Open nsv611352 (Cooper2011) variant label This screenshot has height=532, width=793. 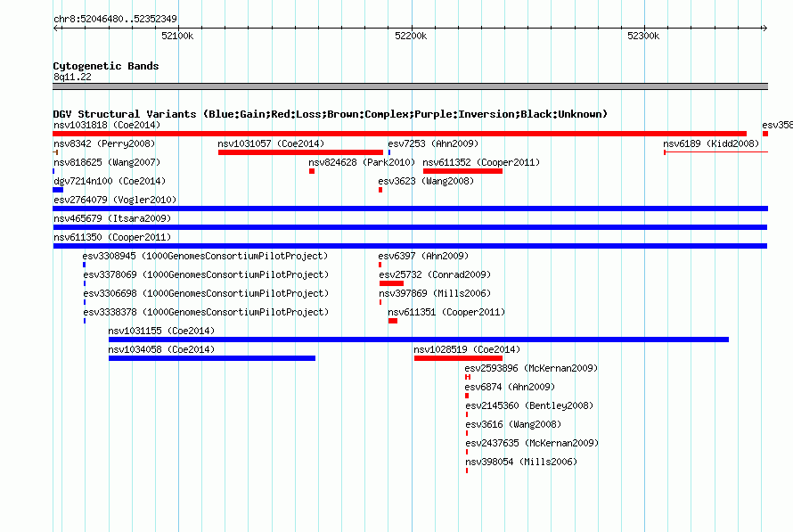(x=481, y=162)
